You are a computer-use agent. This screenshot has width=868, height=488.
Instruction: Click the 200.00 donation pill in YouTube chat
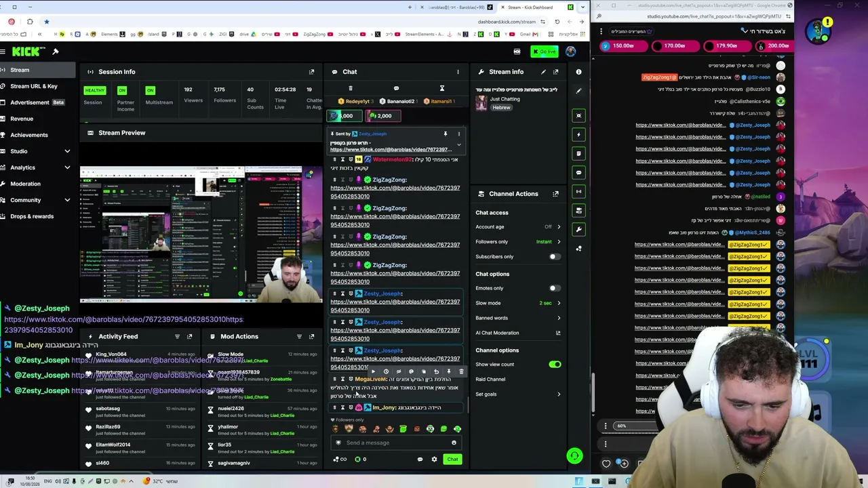coord(774,46)
